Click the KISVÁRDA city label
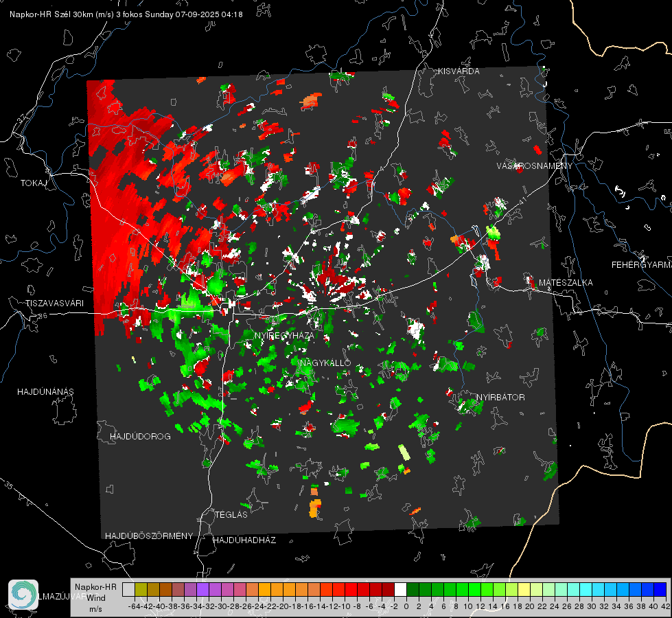 459,71
